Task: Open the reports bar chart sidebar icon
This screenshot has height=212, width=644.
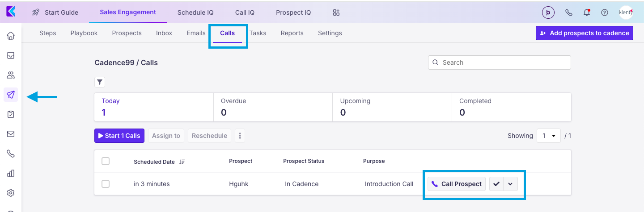Action: coord(11,173)
